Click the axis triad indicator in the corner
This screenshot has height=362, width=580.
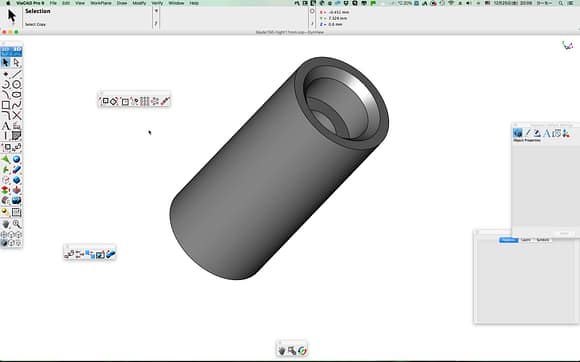click(x=568, y=45)
